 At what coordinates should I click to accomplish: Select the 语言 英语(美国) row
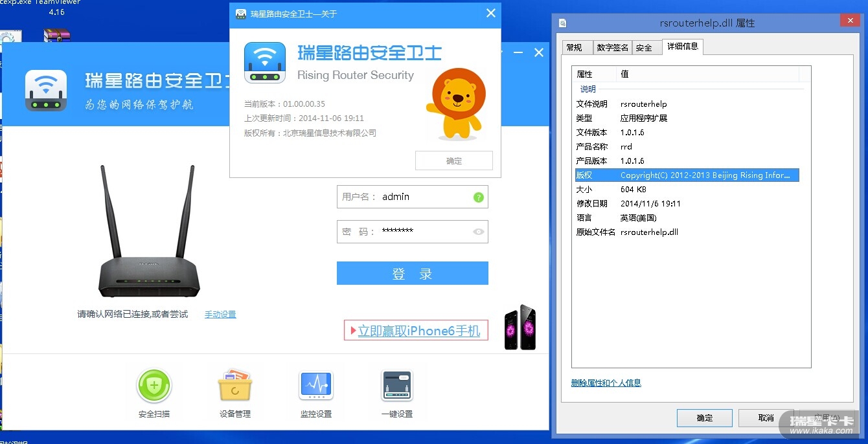(686, 217)
